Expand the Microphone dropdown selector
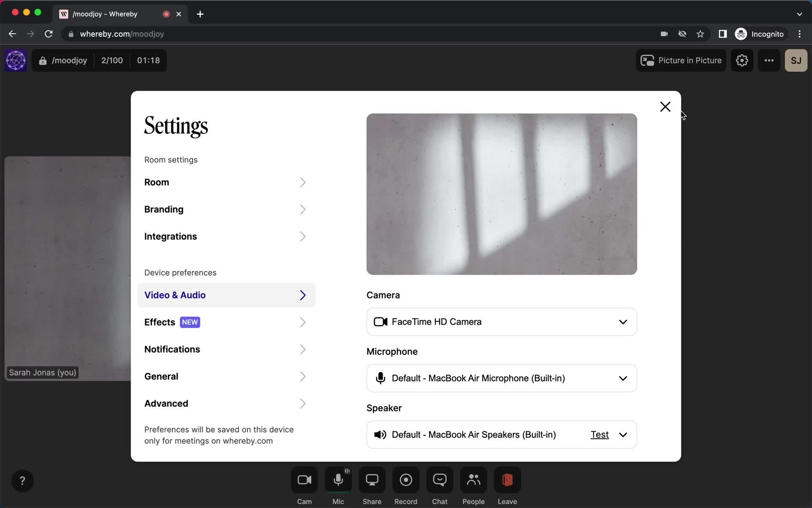The width and height of the screenshot is (812, 508). [x=623, y=378]
